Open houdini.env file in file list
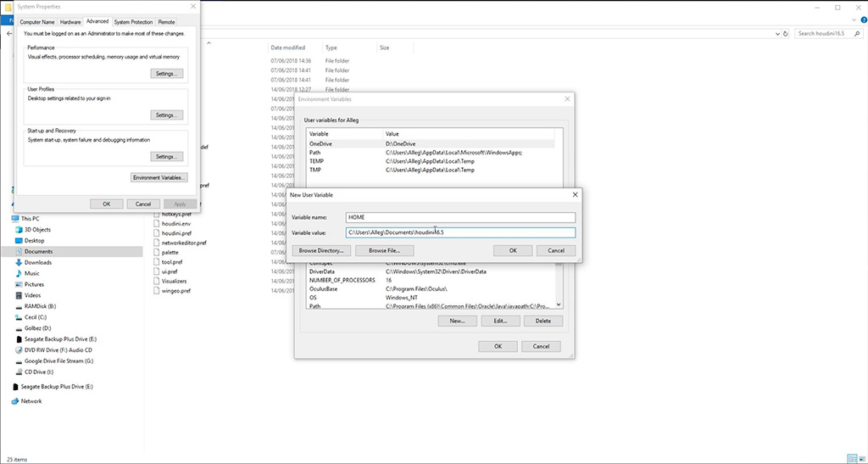This screenshot has width=868, height=464. click(176, 224)
